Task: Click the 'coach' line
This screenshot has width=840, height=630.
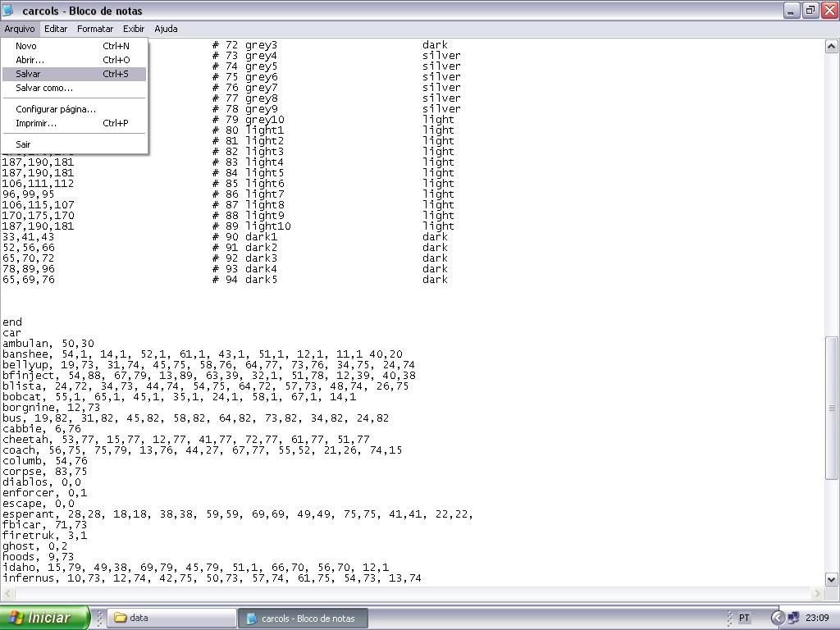Action: point(203,450)
